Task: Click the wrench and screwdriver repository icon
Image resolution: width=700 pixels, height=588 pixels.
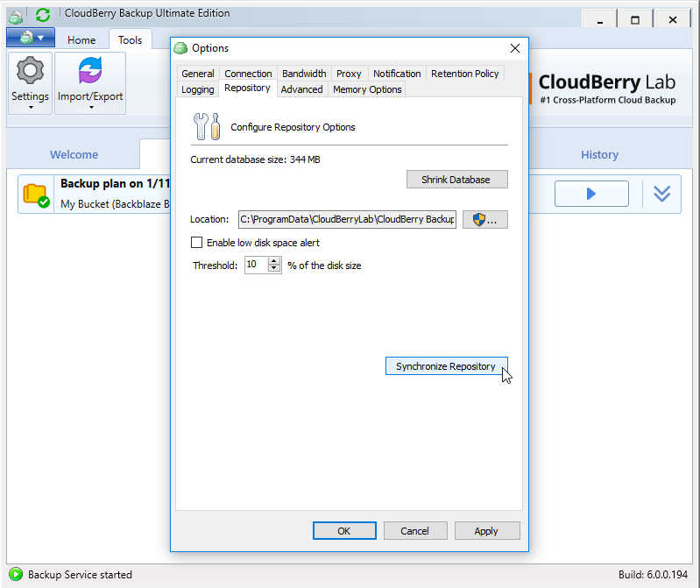Action: pos(207,126)
